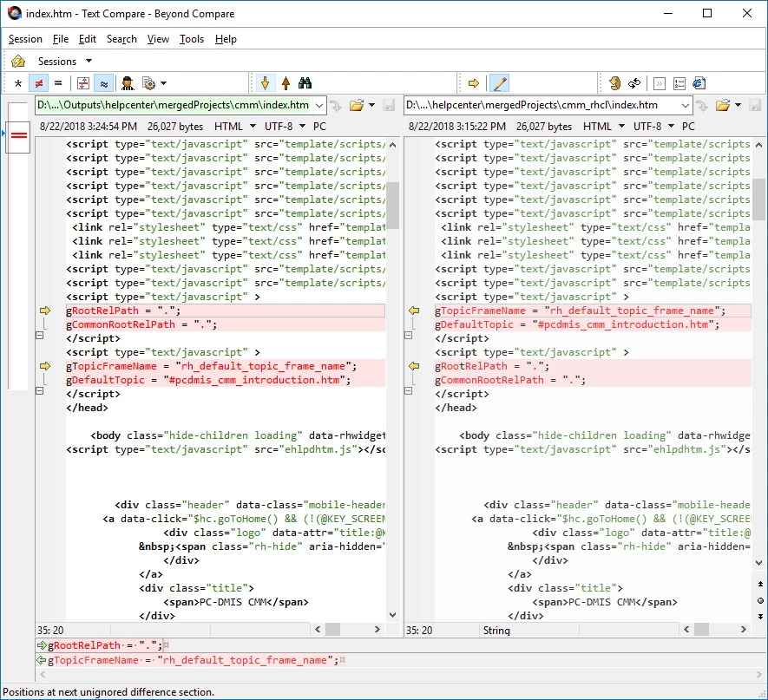The image size is (768, 700).
Task: Collapse right section below gCommonRootRelPath line
Action: [408, 391]
